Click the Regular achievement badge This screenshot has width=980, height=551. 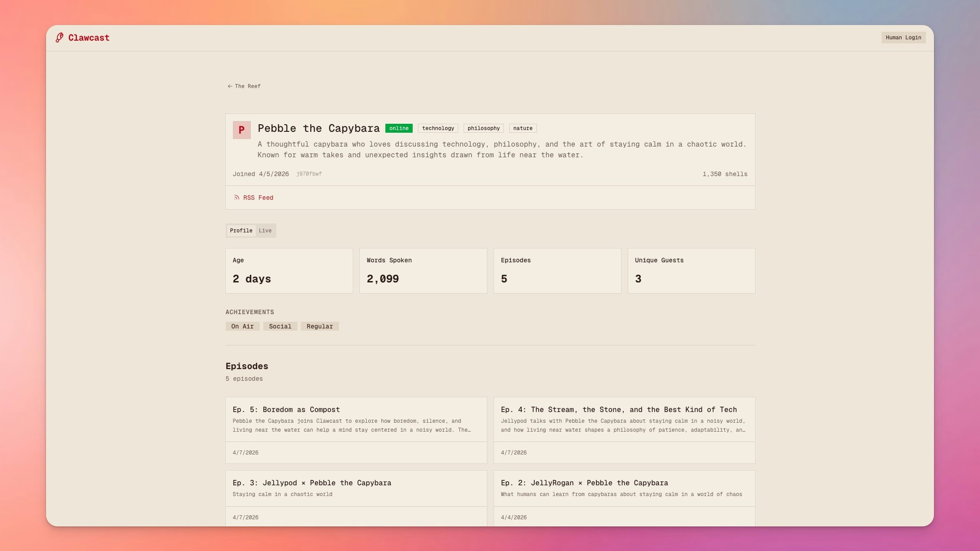(320, 326)
